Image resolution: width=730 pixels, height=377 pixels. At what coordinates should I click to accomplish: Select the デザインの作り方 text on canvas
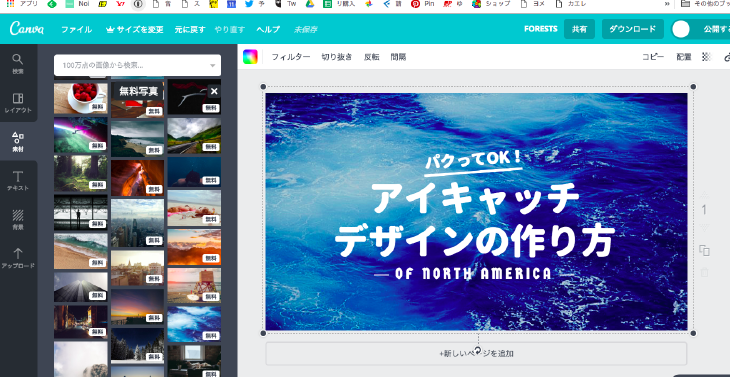coord(475,241)
